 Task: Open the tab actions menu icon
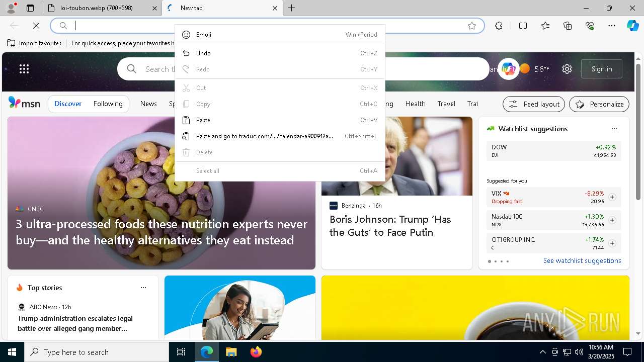[30, 8]
